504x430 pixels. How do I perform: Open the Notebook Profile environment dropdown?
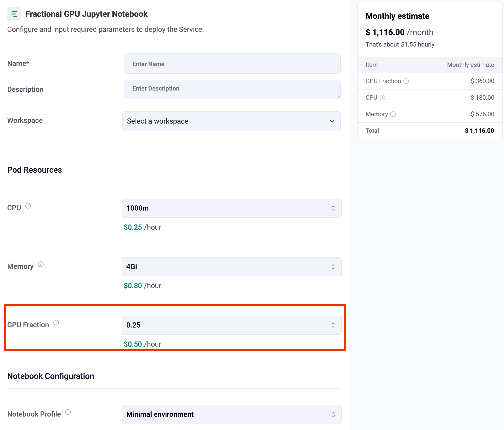[x=231, y=414]
